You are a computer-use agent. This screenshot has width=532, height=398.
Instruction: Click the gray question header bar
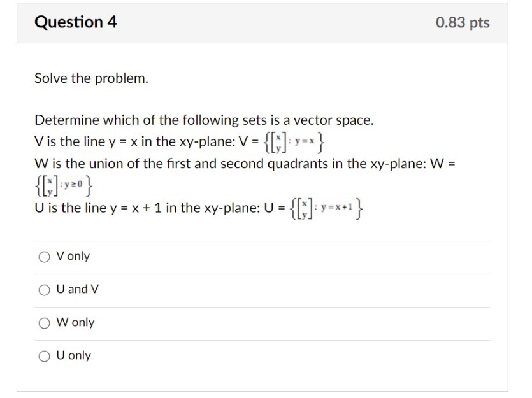pos(266,22)
